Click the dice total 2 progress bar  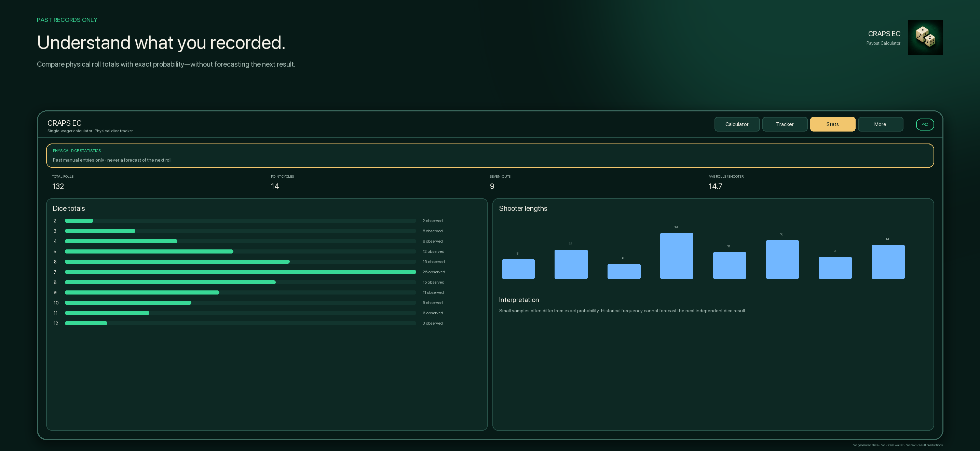[241, 221]
